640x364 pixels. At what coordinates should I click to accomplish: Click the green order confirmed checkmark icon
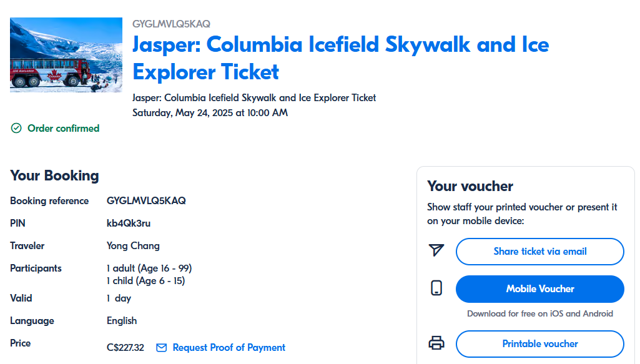click(16, 128)
